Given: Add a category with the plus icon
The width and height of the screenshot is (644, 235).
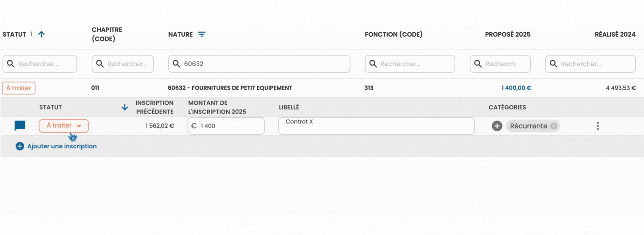Looking at the screenshot, I should 497,126.
